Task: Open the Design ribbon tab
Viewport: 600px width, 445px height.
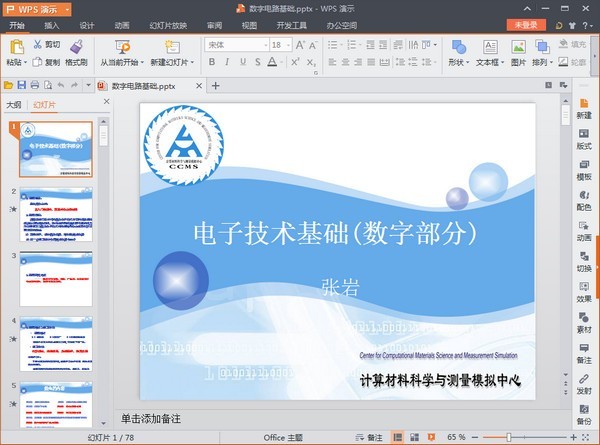Action: click(x=87, y=26)
